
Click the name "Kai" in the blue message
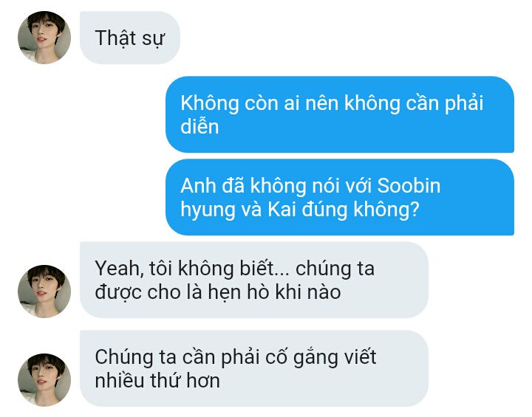(x=282, y=209)
